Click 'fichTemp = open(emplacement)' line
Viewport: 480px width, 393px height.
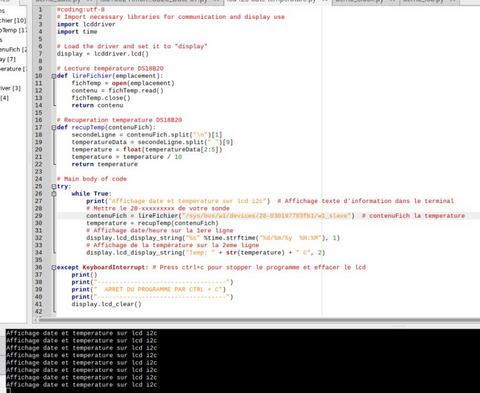[123, 83]
